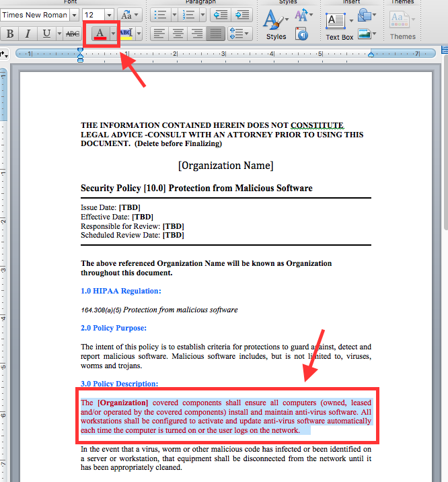Toggle Strikethrough ABC button
Viewport: 448px width, 482px height.
coord(73,34)
